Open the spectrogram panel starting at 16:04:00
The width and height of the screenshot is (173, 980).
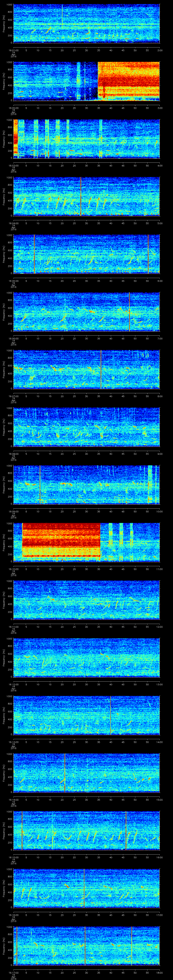(x=86, y=197)
